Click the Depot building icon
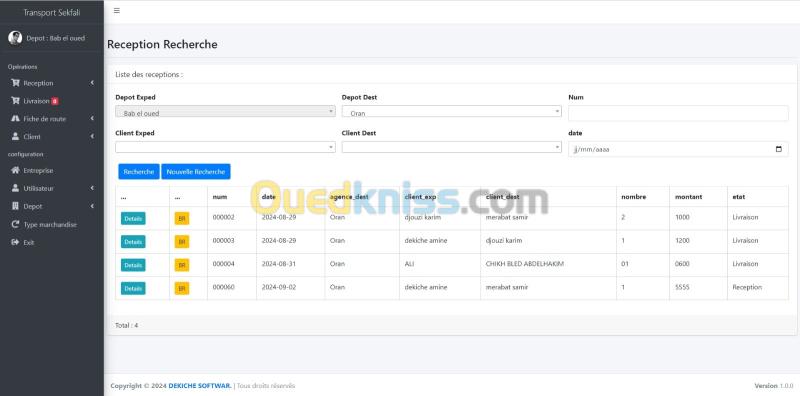 [x=15, y=206]
